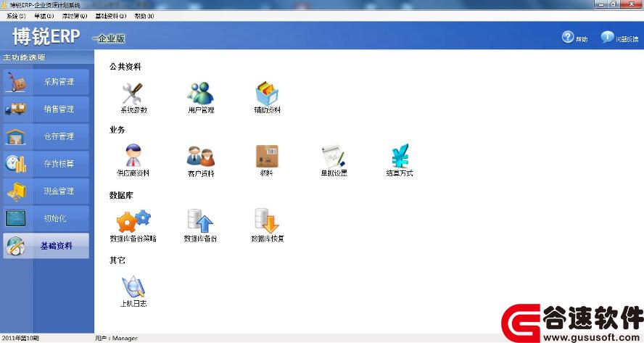Viewport: 644px width, 343px height.
Task: Click the 博锐ERP logo text
Action: (x=46, y=36)
